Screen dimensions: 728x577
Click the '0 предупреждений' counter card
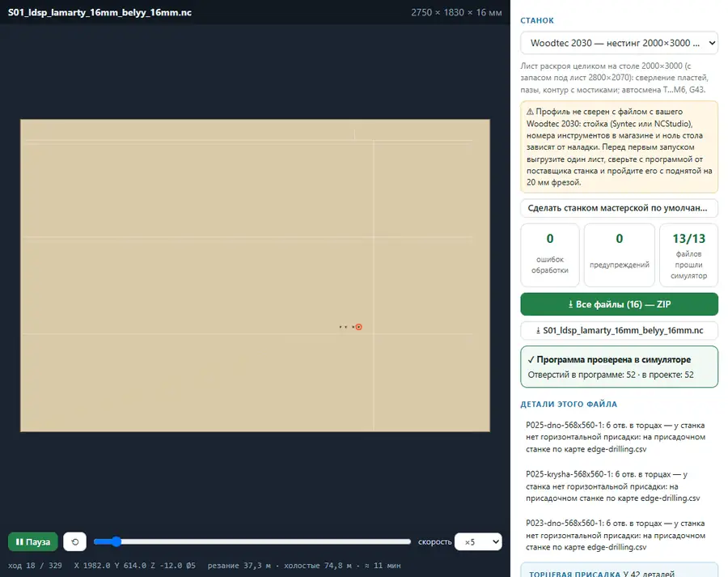[x=620, y=255]
